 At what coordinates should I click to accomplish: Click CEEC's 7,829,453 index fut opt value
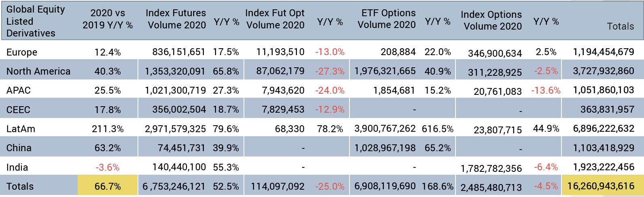[283, 109]
